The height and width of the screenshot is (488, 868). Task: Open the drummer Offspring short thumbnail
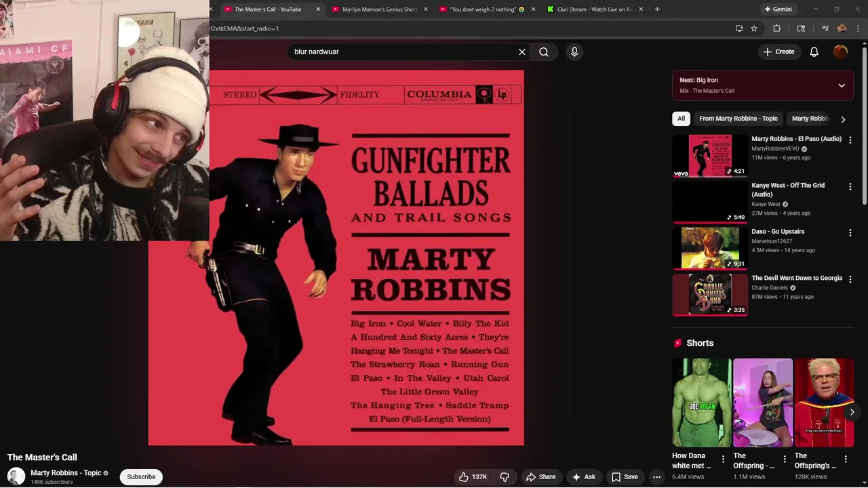tap(763, 403)
